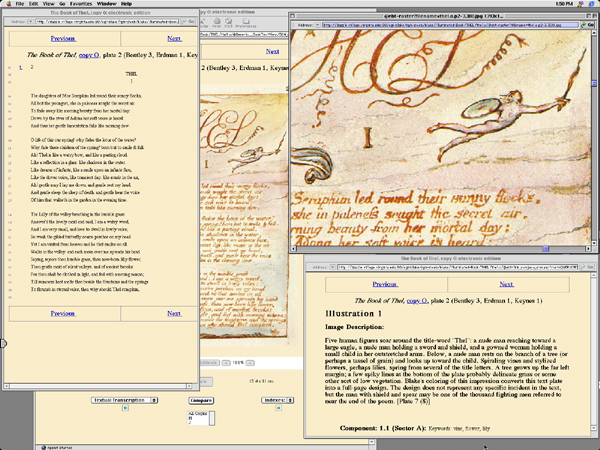Click the Compare button
600x450 pixels.
pyautogui.click(x=201, y=401)
